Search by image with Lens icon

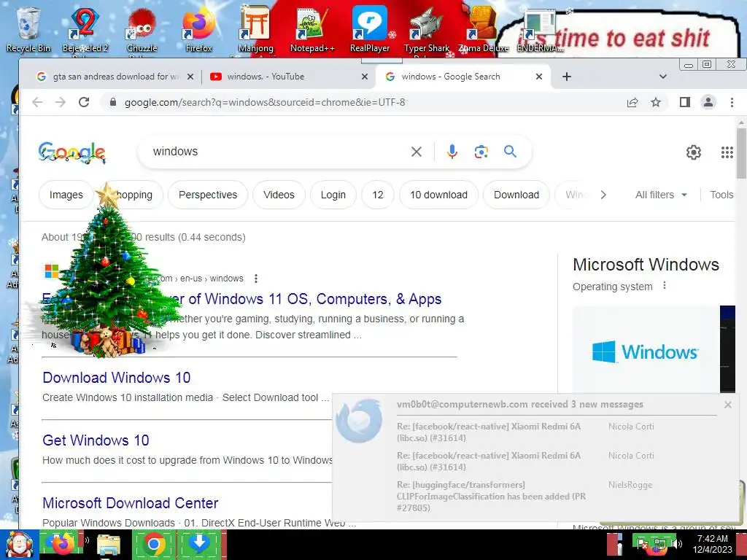pos(481,152)
